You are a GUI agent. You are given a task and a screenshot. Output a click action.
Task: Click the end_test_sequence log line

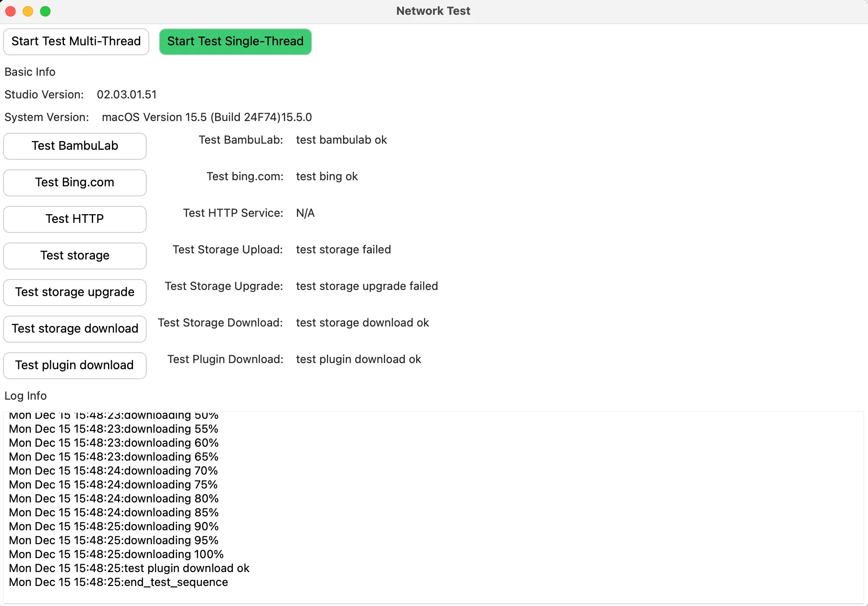pyautogui.click(x=118, y=582)
